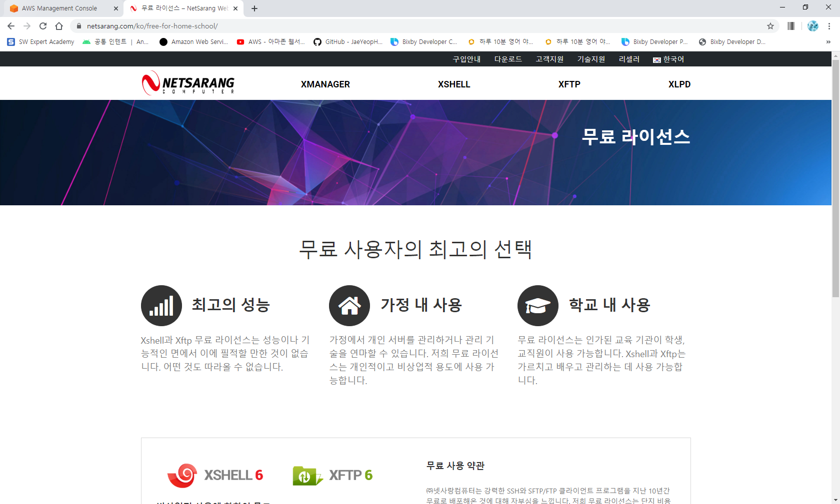Click the Chrome profile avatar icon
The height and width of the screenshot is (504, 840).
point(813,26)
